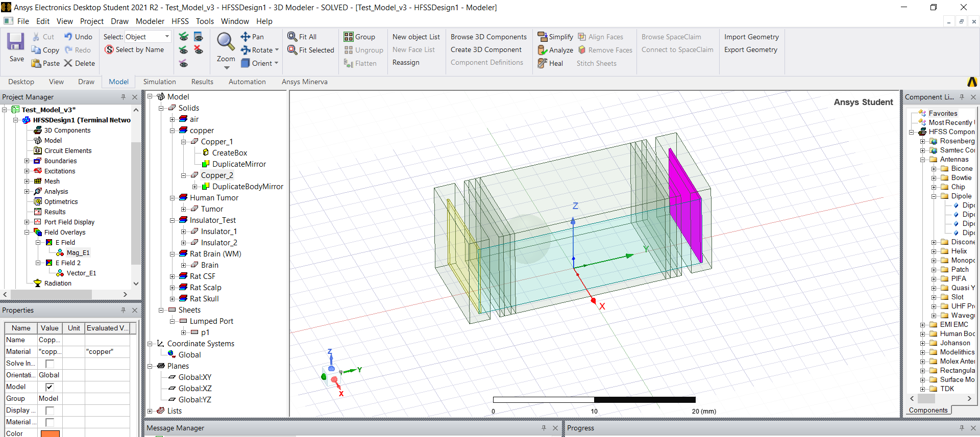Click the Select by Name icon
Screen dimensions: 980x437
109,49
